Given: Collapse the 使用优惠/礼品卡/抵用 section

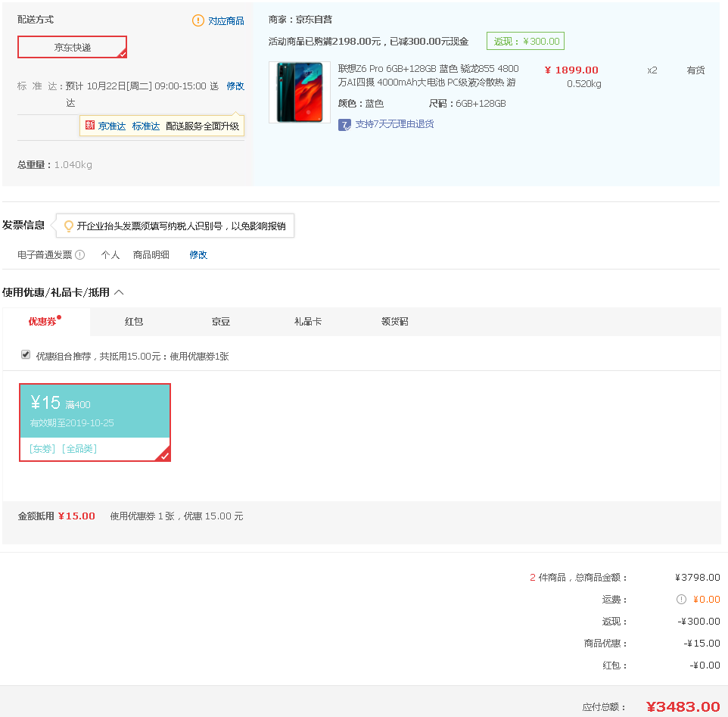Looking at the screenshot, I should 119,292.
